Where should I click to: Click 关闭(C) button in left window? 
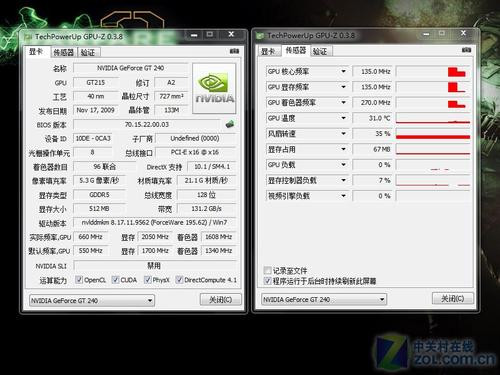pos(220,299)
